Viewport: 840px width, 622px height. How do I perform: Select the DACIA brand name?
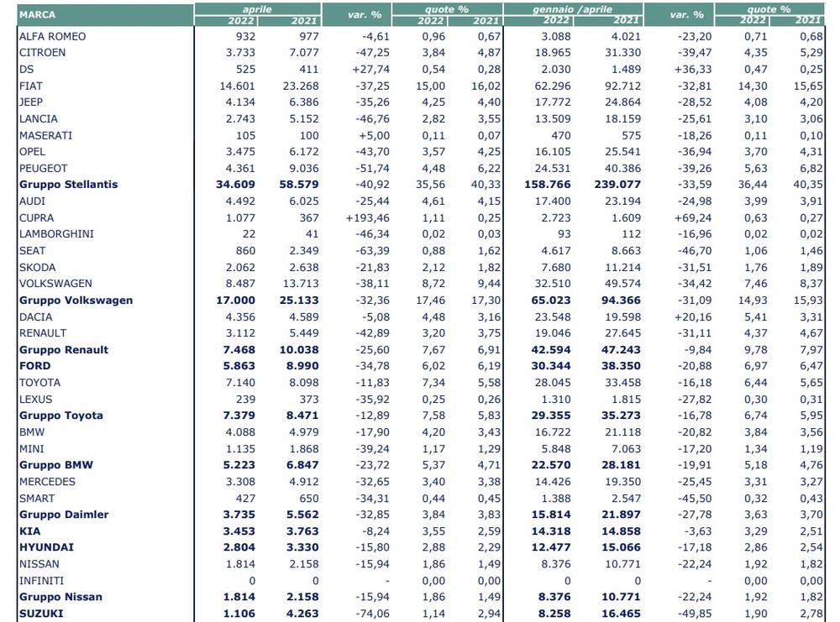[x=36, y=317]
